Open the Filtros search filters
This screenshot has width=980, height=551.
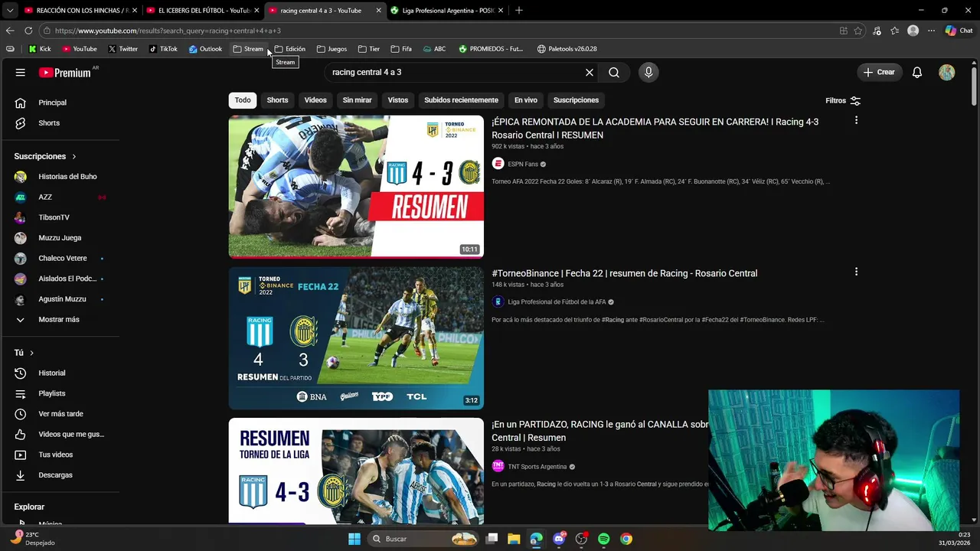click(843, 101)
